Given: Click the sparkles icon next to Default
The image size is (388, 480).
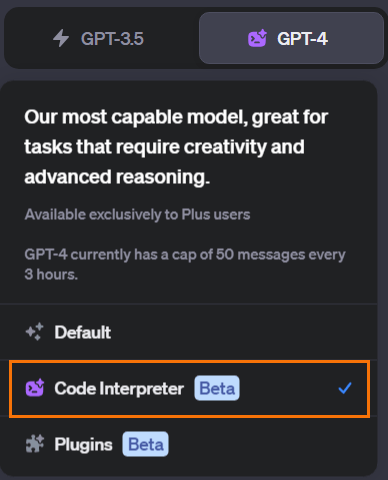Looking at the screenshot, I should [35, 332].
